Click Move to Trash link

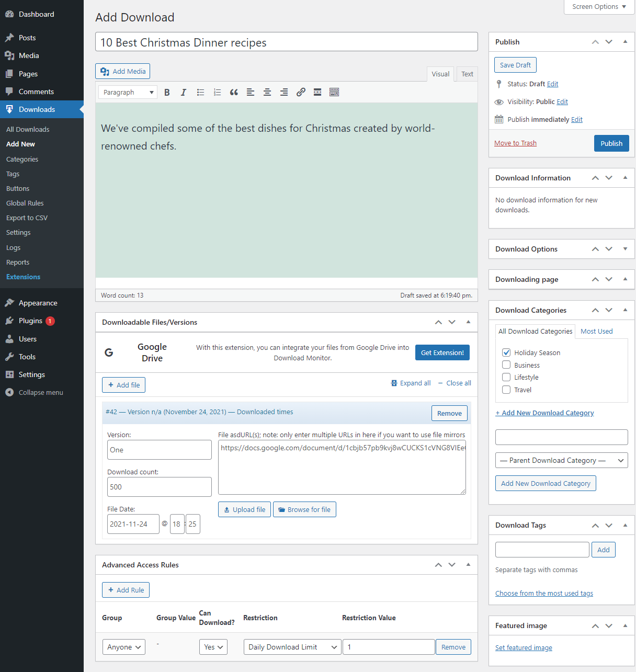click(x=515, y=143)
